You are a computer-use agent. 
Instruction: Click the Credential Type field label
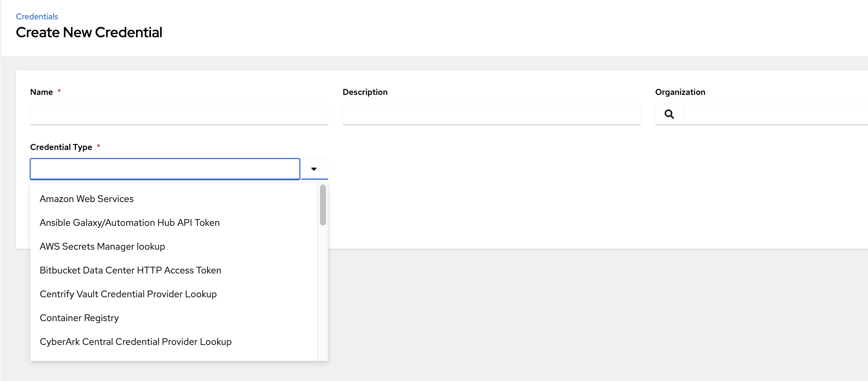point(61,147)
